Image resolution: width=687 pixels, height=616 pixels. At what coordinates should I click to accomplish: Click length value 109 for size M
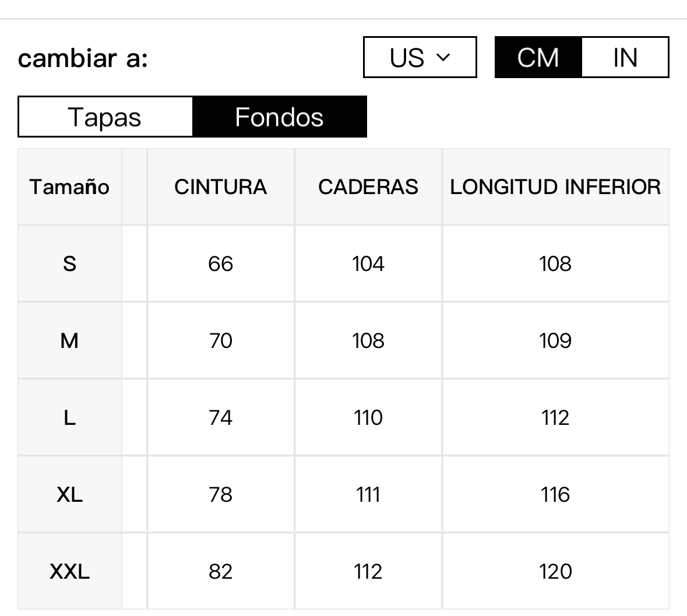pos(555,340)
